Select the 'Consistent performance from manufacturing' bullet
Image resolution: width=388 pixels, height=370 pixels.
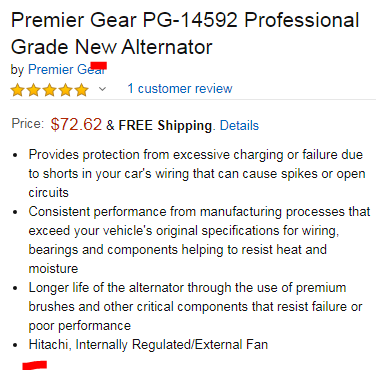(x=199, y=240)
